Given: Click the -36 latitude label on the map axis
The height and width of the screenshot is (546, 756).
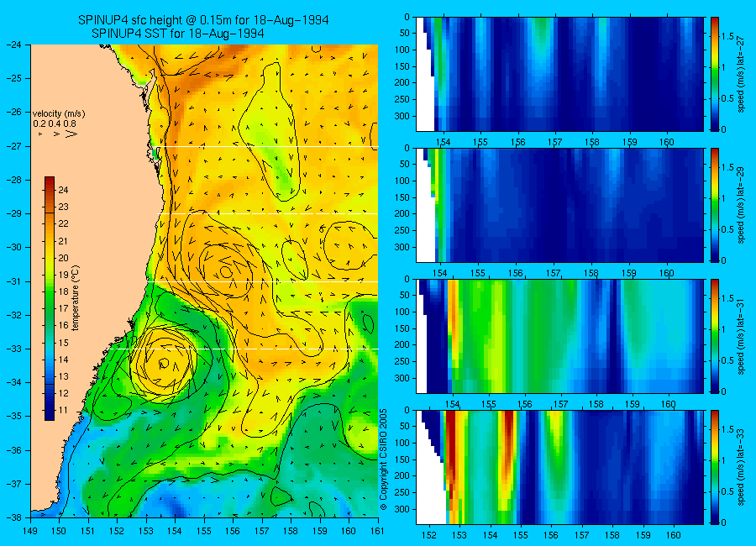Looking at the screenshot, I should click(14, 450).
